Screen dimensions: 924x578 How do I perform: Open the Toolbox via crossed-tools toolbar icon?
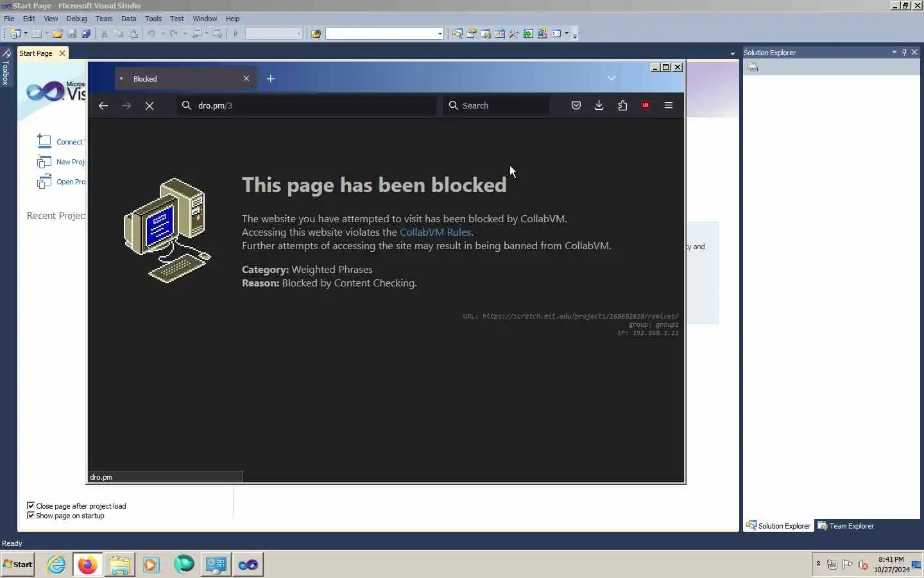[x=514, y=33]
